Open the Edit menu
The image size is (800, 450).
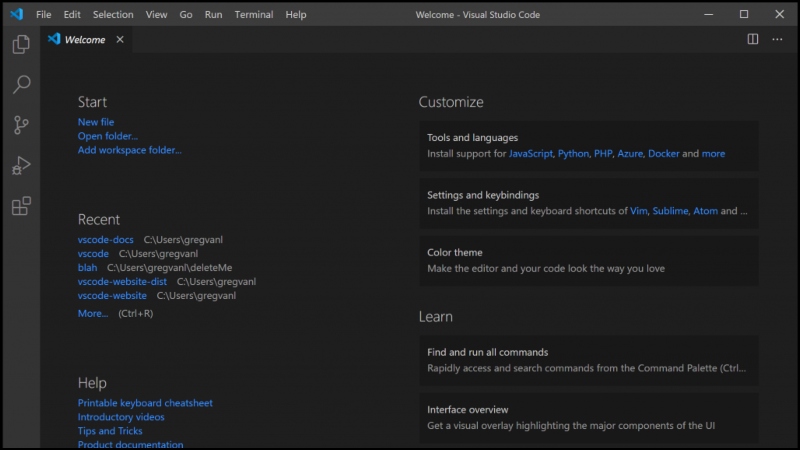[72, 14]
